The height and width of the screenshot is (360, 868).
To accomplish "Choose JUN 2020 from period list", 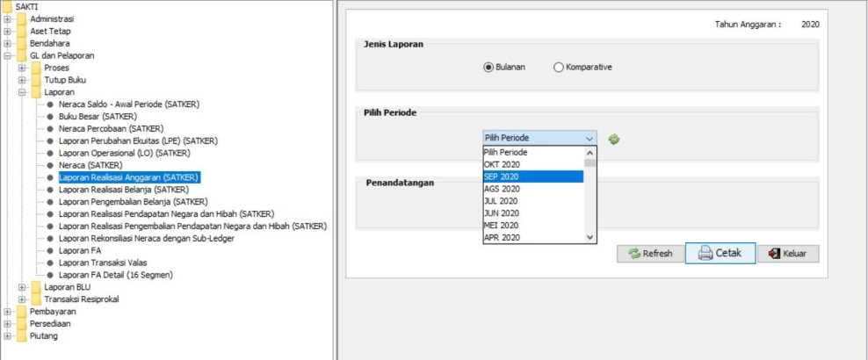I will pos(532,213).
